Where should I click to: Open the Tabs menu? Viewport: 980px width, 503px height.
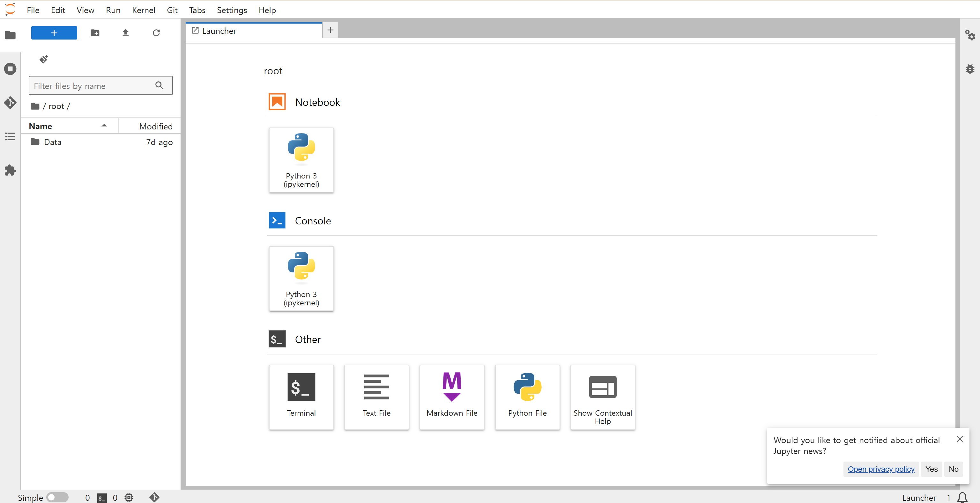click(197, 10)
